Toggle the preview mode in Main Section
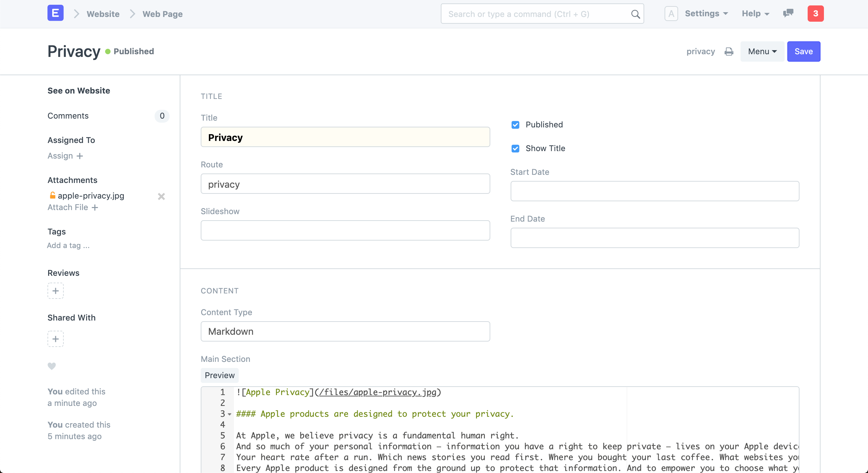Screen dimensions: 868x473 (220, 375)
